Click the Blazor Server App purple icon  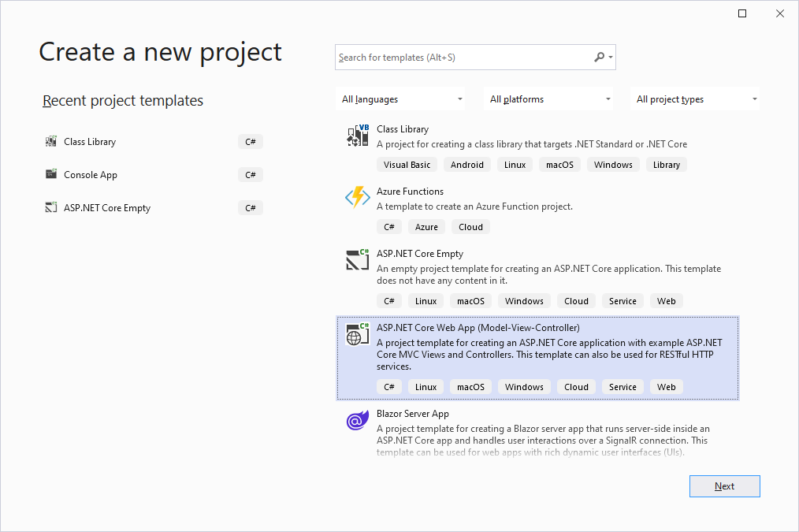click(x=358, y=420)
